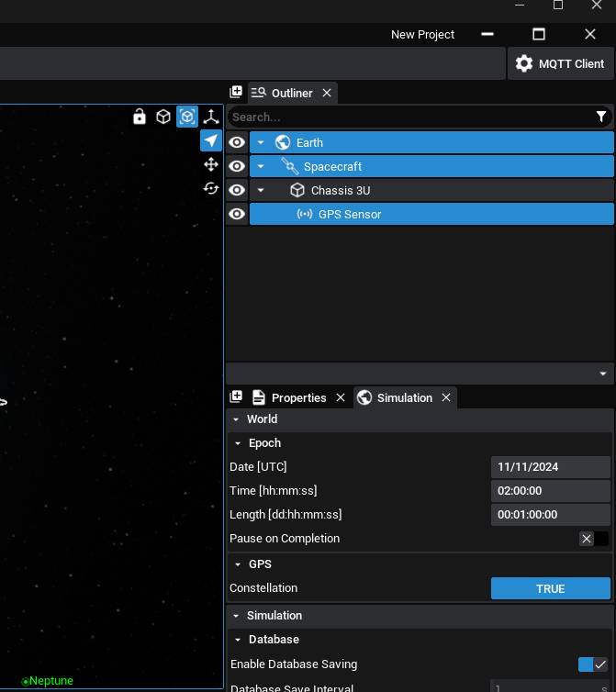Add new panel next to Outliner tab
Viewport: 616px width, 692px height.
236,93
